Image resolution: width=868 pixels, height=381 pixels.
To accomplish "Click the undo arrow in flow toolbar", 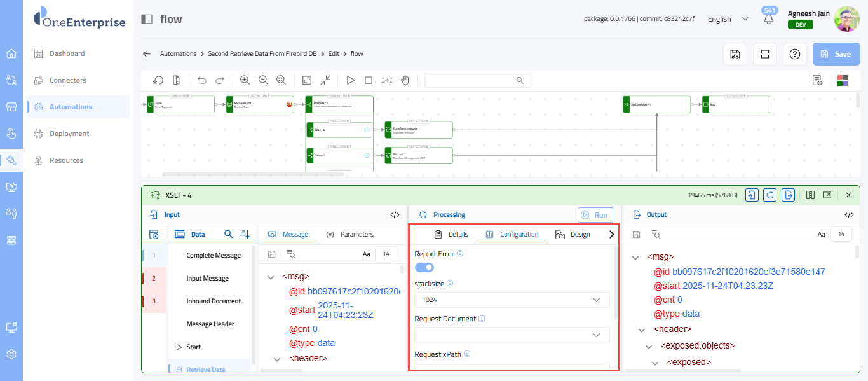I will pos(202,80).
